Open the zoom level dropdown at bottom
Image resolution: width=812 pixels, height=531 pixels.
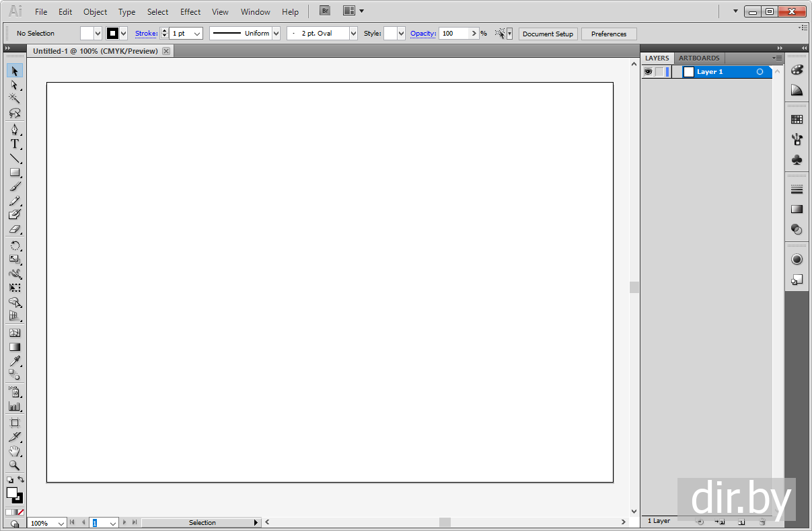coord(61,523)
